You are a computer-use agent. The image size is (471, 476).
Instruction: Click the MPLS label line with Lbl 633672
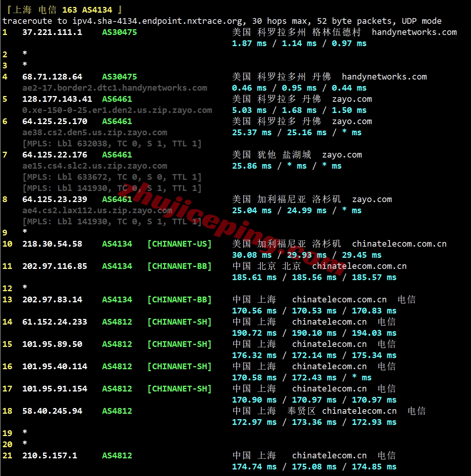(112, 177)
